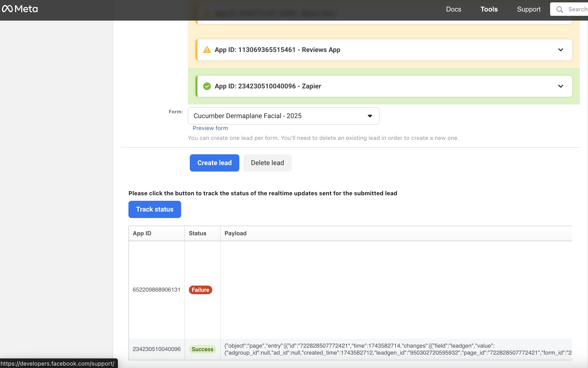The height and width of the screenshot is (368, 588).
Task: Open Tools in the top navigation
Action: (489, 9)
